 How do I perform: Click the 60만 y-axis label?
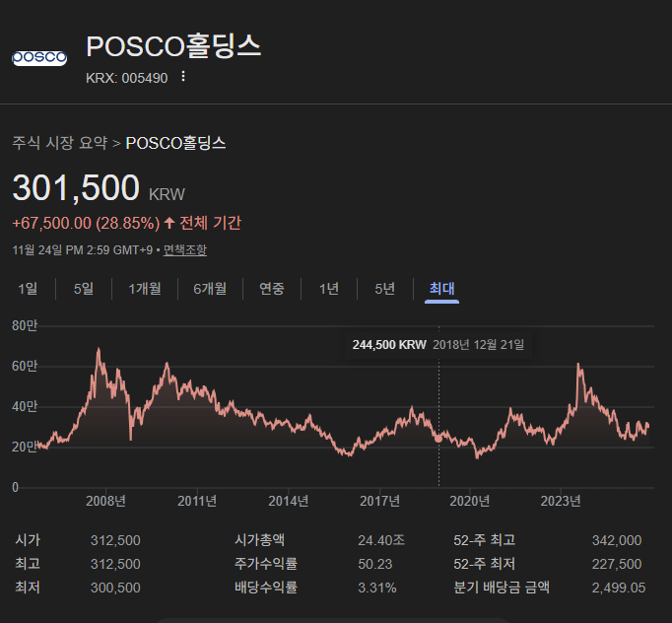[25, 366]
